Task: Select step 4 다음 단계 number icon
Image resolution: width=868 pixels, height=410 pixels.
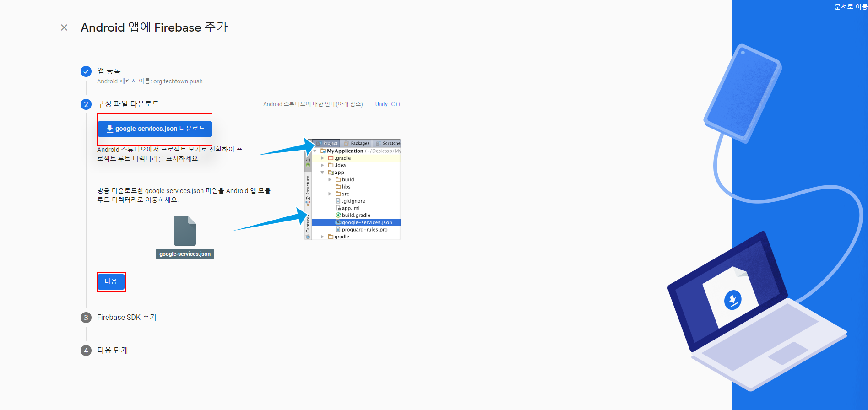Action: [x=86, y=351]
